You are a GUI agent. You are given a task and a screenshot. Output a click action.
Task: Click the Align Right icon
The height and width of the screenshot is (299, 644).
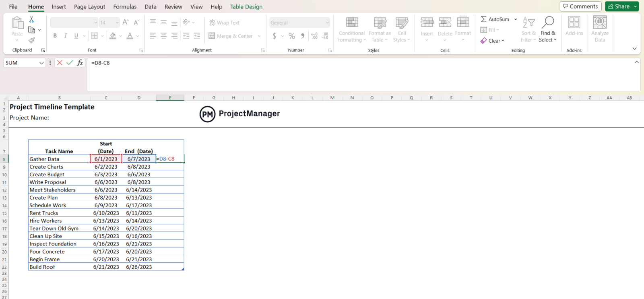coord(174,36)
